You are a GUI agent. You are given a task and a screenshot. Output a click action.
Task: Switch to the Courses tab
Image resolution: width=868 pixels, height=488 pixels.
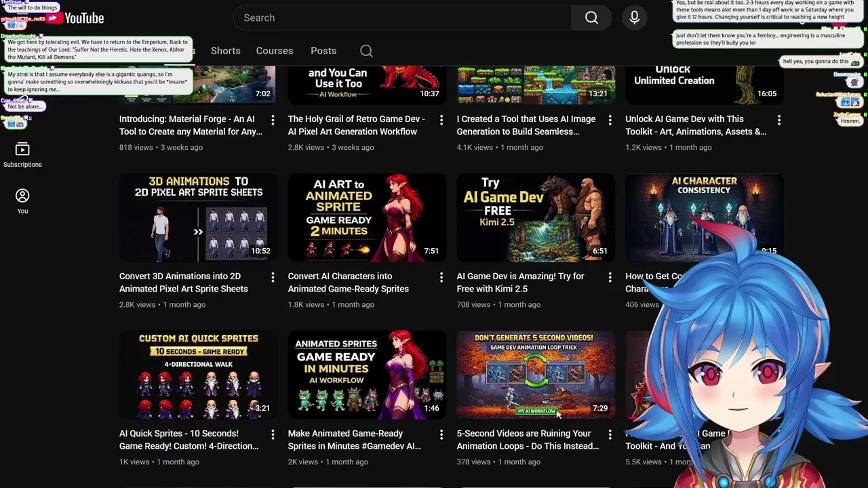point(275,51)
